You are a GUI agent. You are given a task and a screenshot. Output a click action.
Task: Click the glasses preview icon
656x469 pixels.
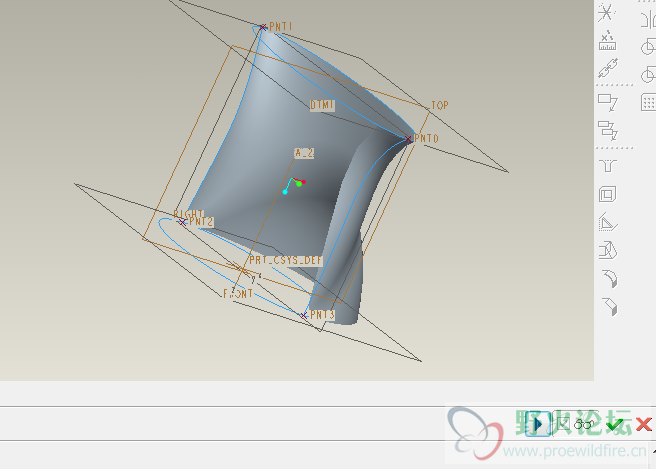pyautogui.click(x=584, y=424)
